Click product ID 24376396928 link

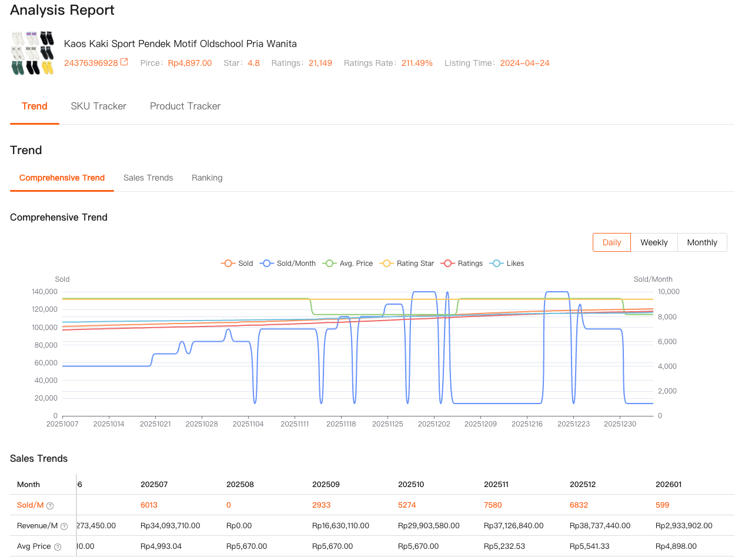(x=91, y=63)
